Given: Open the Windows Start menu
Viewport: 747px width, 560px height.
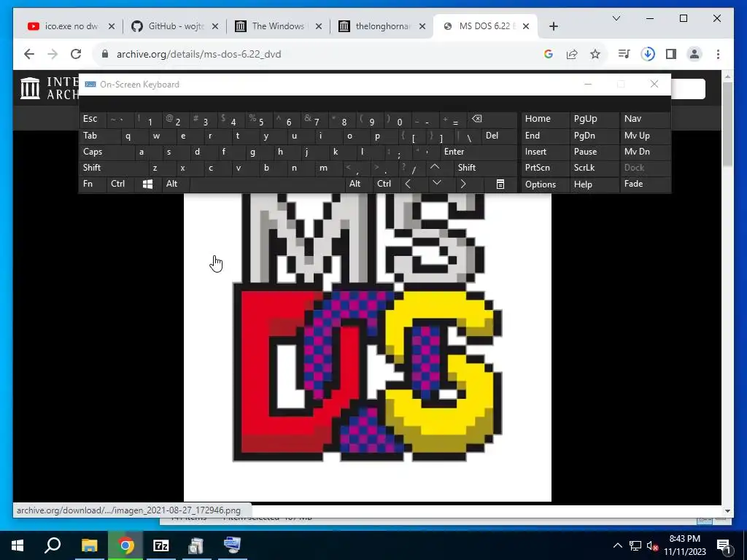Looking at the screenshot, I should 18,545.
